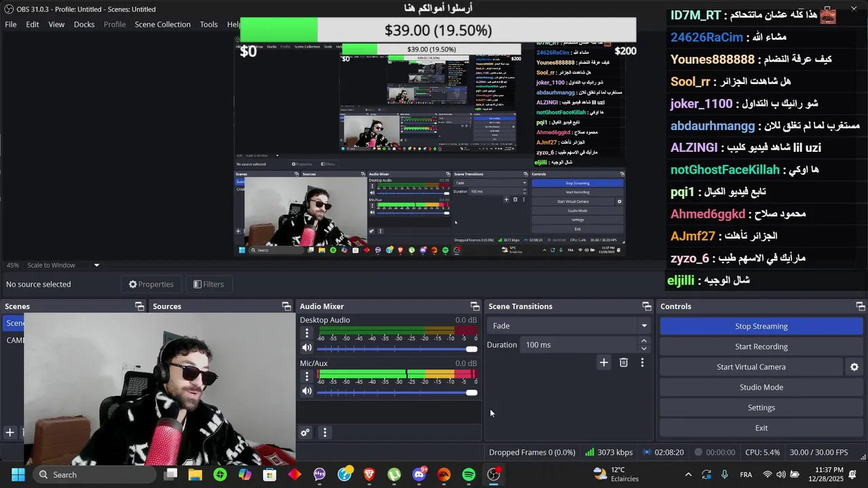Image resolution: width=868 pixels, height=488 pixels.
Task: Open the Edit menu
Action: pos(33,24)
